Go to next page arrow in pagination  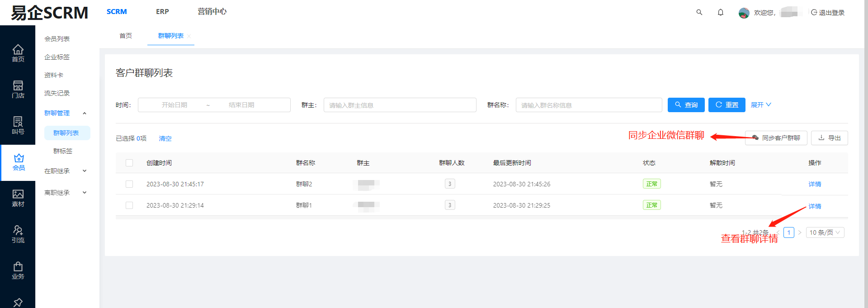[x=800, y=232]
